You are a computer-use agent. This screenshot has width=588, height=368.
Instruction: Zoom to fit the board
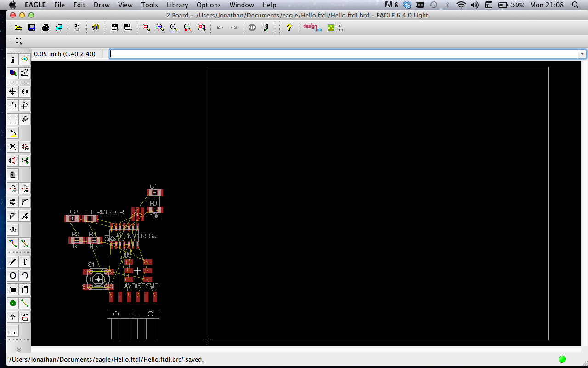[x=146, y=28]
